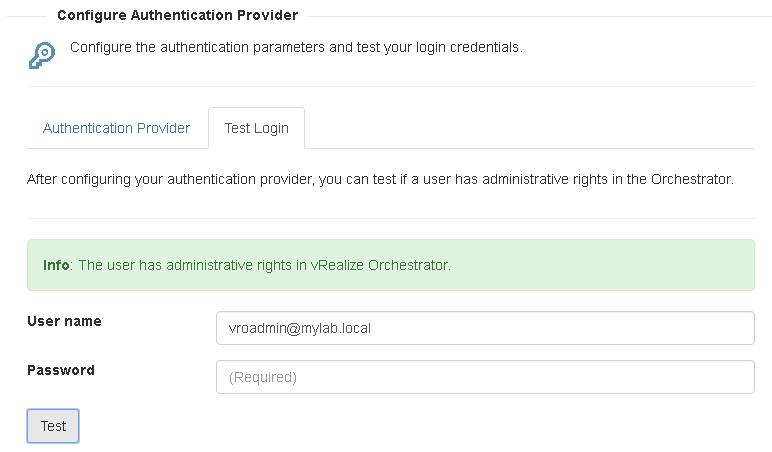This screenshot has width=772, height=452.
Task: Click the authentication parameters description text
Action: click(x=296, y=47)
